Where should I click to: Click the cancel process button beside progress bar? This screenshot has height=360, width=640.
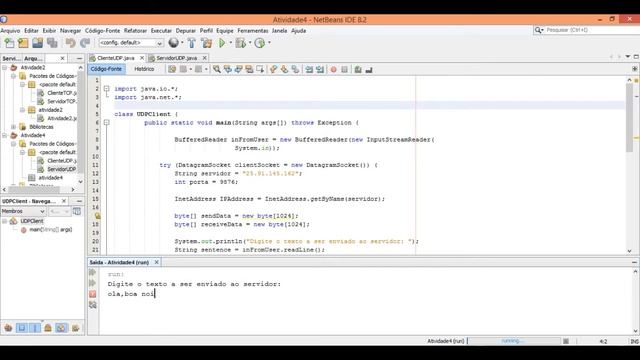566,341
